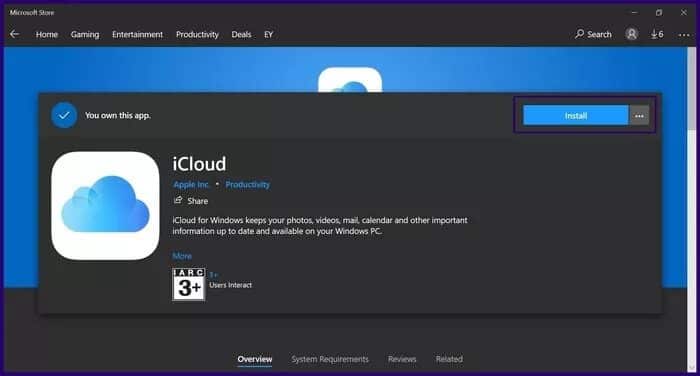Screen dimensions: 700x376
Task: Minimize the Microsoft Store window
Action: click(x=634, y=13)
